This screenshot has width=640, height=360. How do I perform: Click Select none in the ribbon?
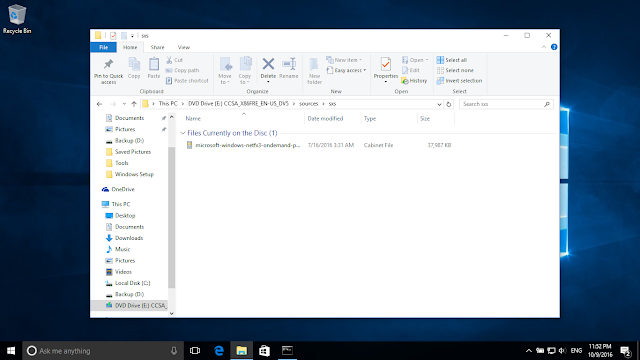[455, 70]
